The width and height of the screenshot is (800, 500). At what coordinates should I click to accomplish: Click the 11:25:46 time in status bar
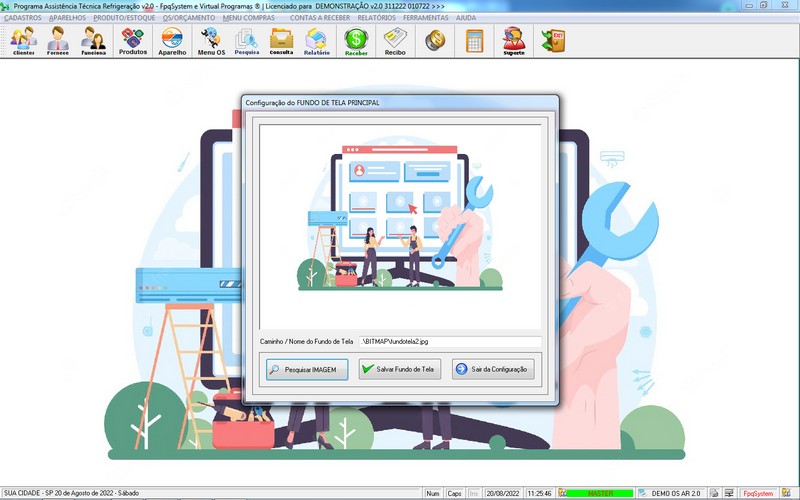(539, 493)
